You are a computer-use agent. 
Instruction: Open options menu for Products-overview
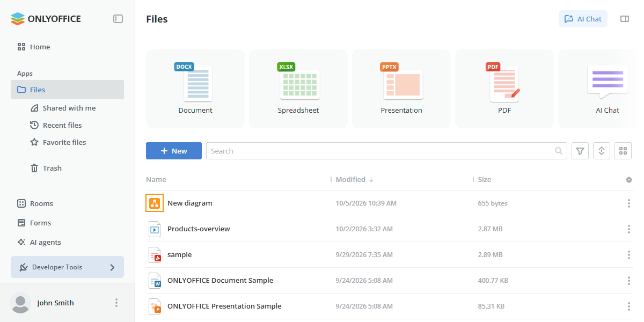pyautogui.click(x=629, y=229)
